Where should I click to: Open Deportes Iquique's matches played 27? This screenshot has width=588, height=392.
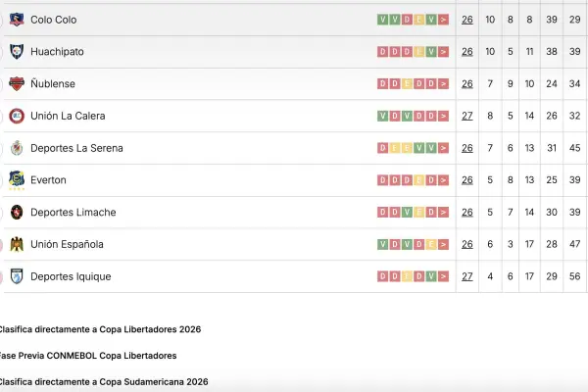pyautogui.click(x=467, y=276)
